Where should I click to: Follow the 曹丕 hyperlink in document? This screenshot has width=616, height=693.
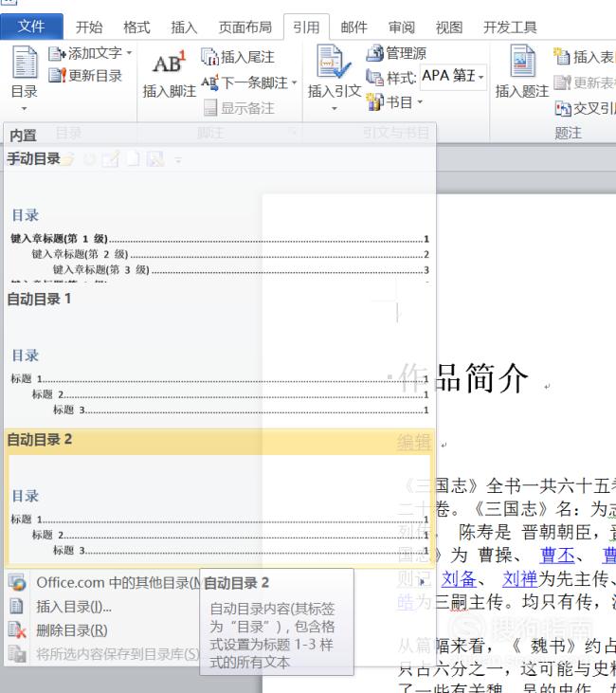tap(557, 556)
